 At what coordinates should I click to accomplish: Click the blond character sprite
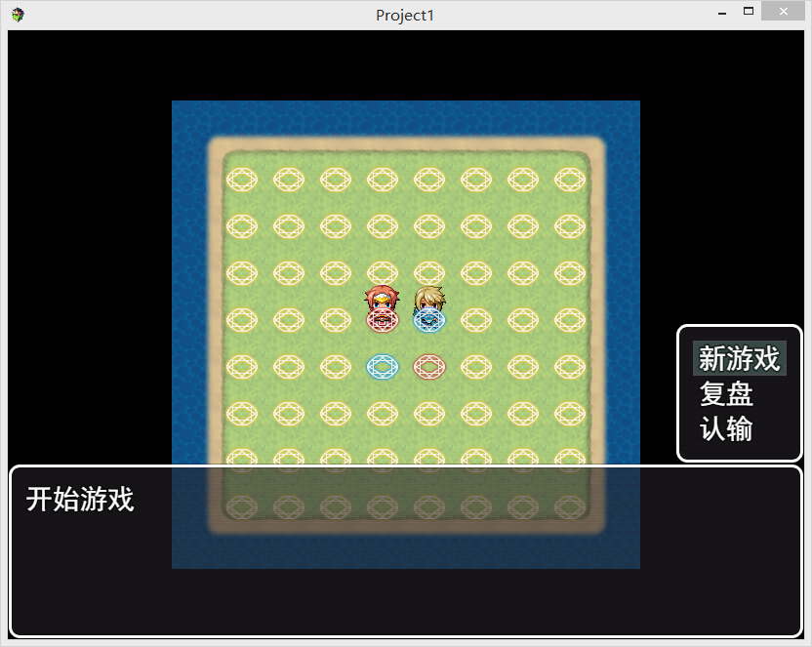pyautogui.click(x=429, y=308)
